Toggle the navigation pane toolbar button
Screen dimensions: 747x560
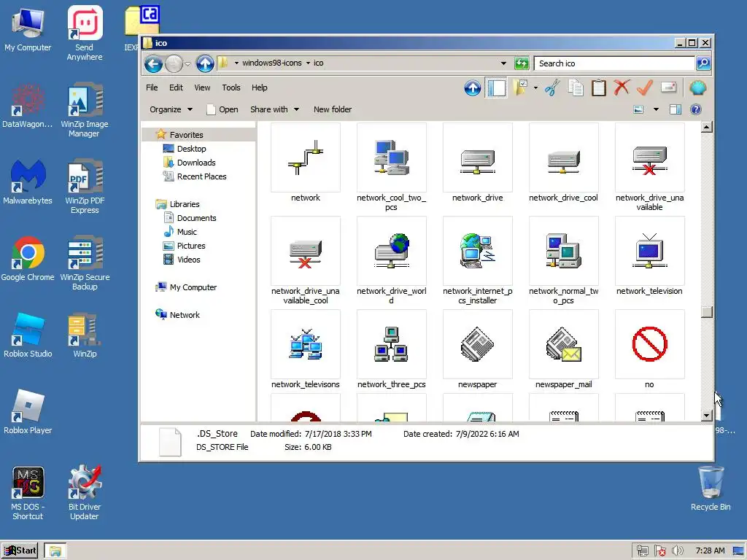(496, 87)
